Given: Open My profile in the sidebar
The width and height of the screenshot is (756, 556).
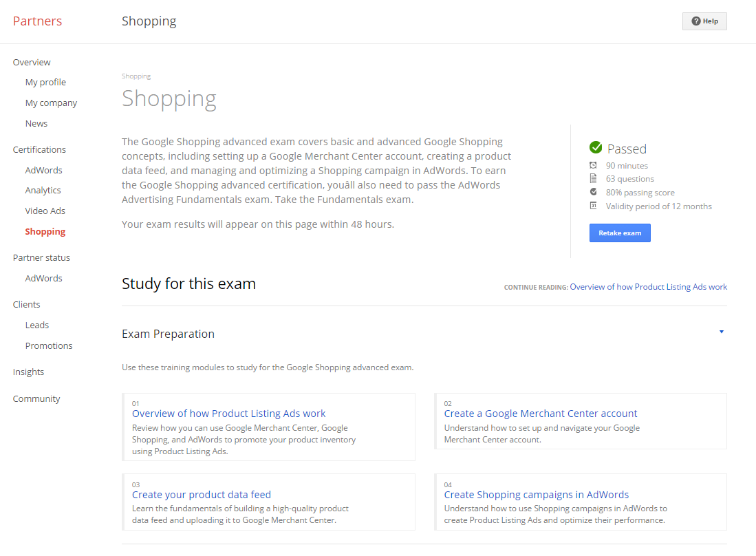Looking at the screenshot, I should point(46,83).
